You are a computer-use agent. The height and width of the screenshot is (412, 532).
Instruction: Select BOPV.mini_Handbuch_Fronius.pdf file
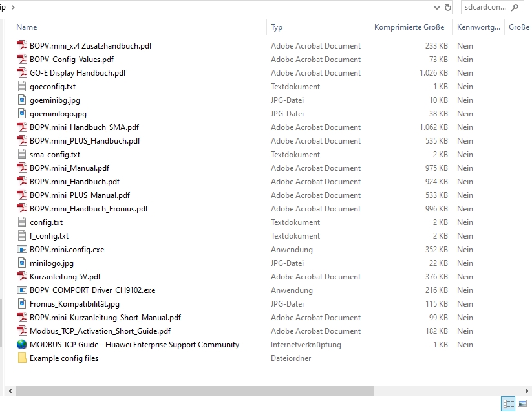pos(89,209)
